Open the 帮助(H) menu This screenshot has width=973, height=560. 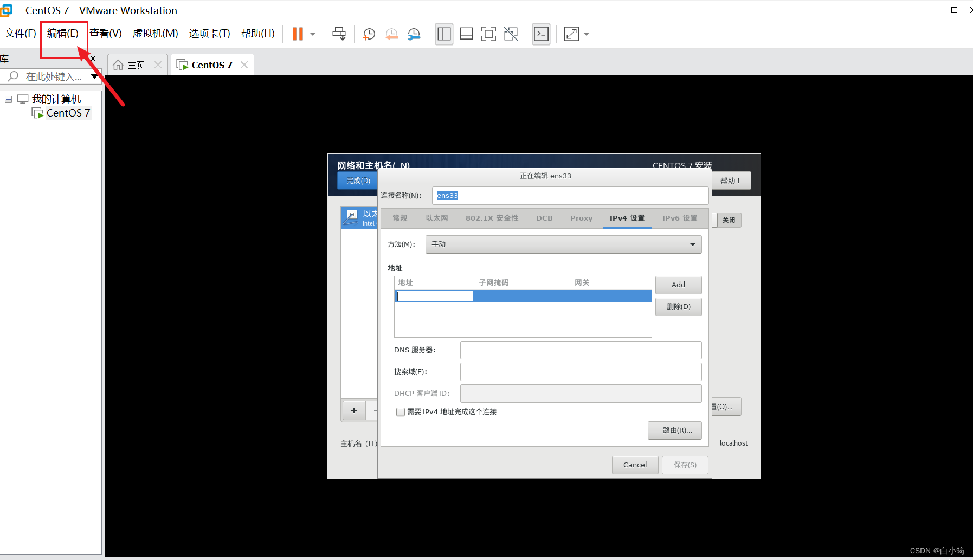pyautogui.click(x=258, y=34)
